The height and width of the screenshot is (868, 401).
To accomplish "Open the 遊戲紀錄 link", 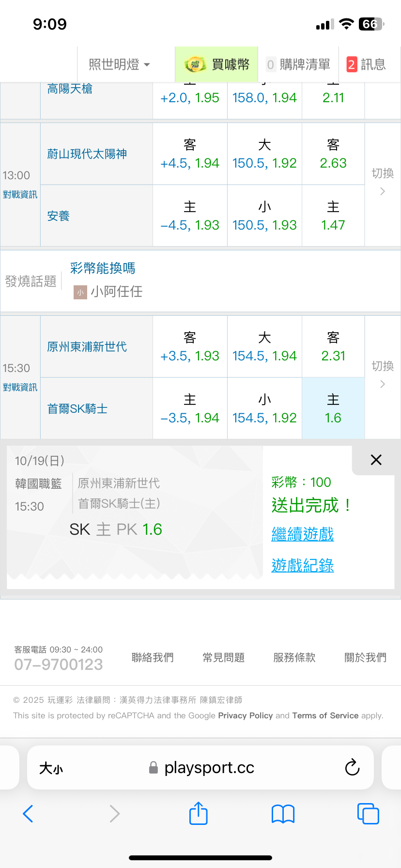I will pyautogui.click(x=302, y=565).
